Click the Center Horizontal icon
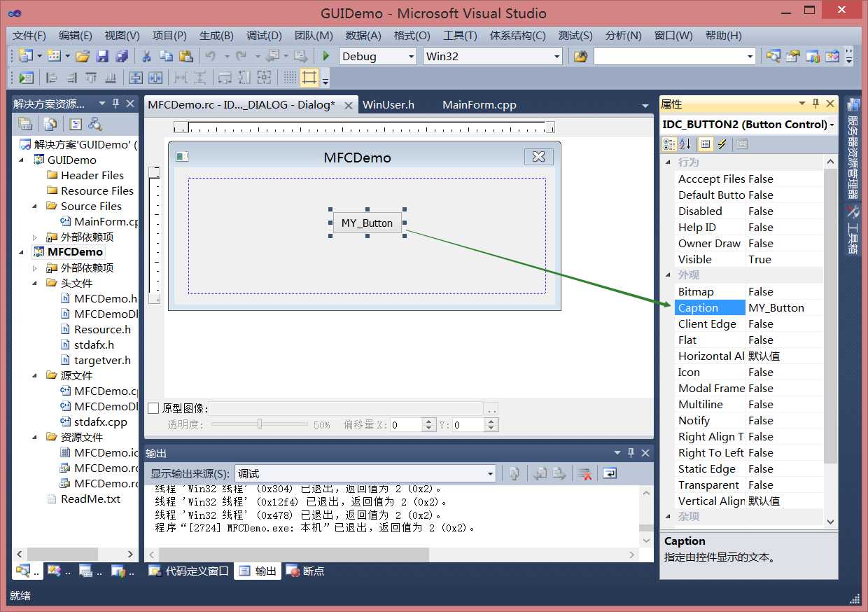Image resolution: width=868 pixels, height=612 pixels. (x=155, y=78)
